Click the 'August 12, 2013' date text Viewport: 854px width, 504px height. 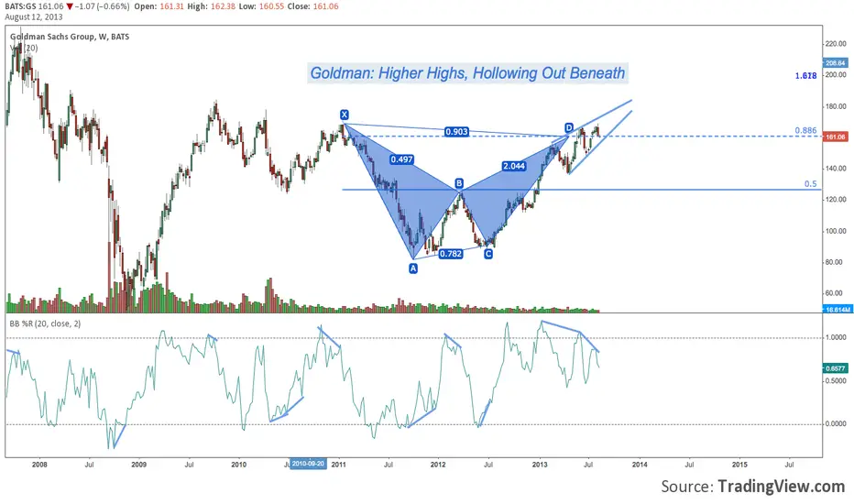[x=34, y=16]
